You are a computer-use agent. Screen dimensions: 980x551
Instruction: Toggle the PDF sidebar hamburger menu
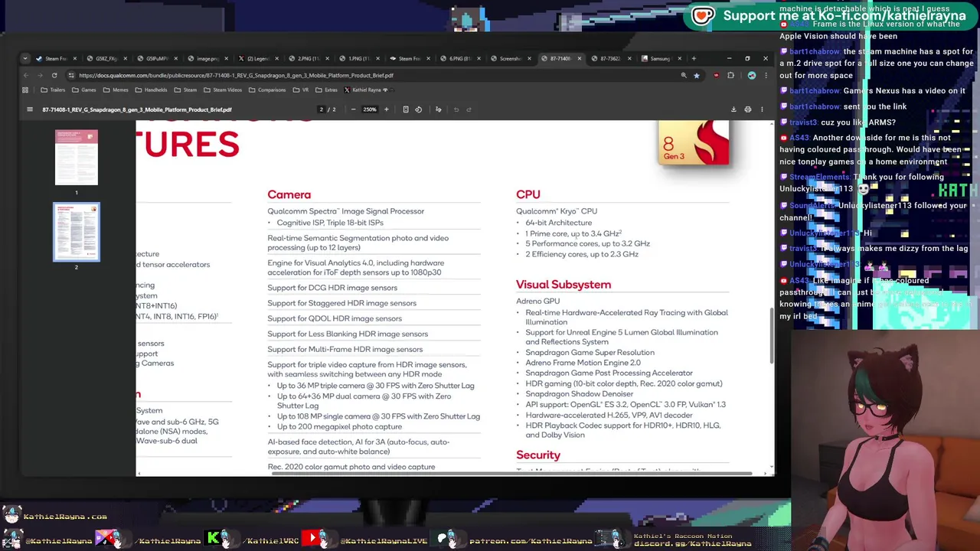[x=30, y=109]
